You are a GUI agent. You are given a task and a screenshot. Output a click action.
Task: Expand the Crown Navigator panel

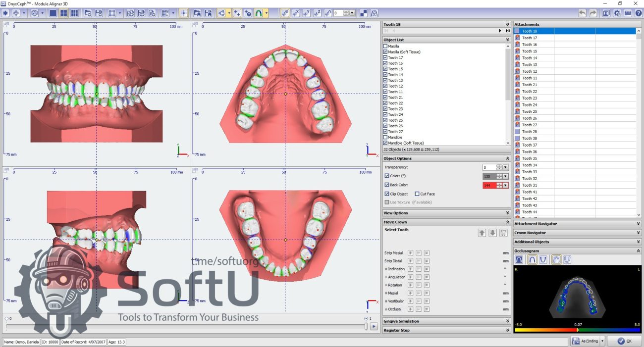639,233
